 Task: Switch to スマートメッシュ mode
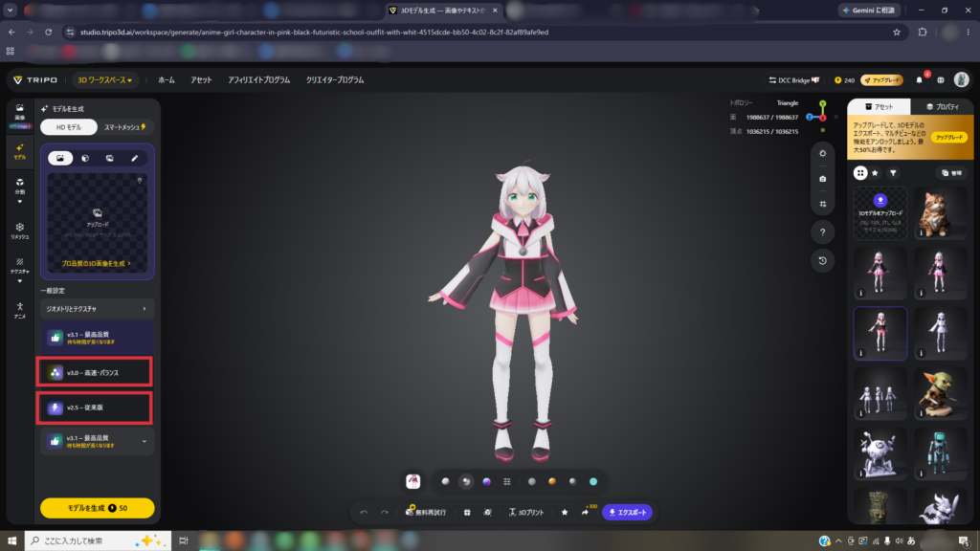pos(125,127)
